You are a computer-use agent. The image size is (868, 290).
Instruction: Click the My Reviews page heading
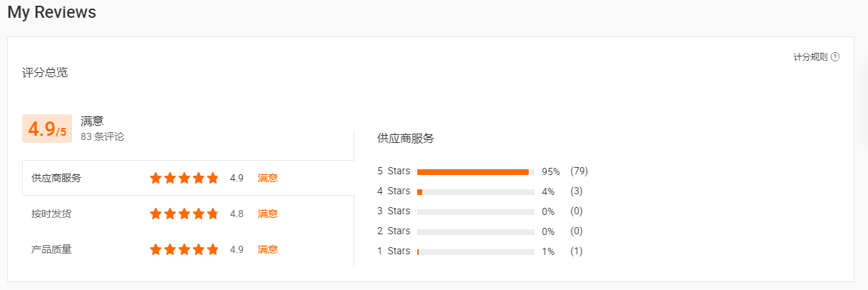(51, 12)
